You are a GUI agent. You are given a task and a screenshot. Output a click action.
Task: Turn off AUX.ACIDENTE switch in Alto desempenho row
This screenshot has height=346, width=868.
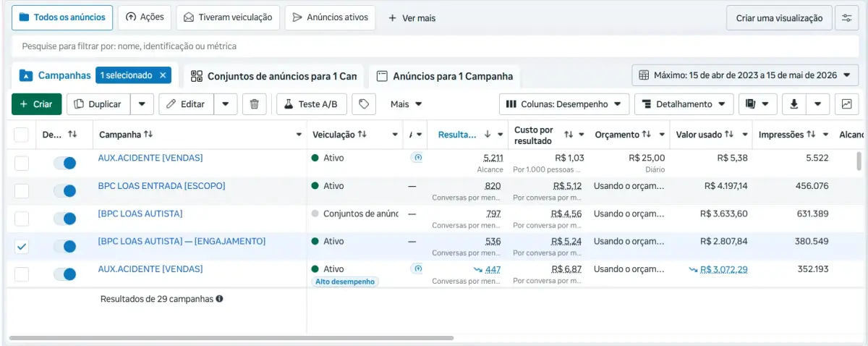click(x=64, y=274)
